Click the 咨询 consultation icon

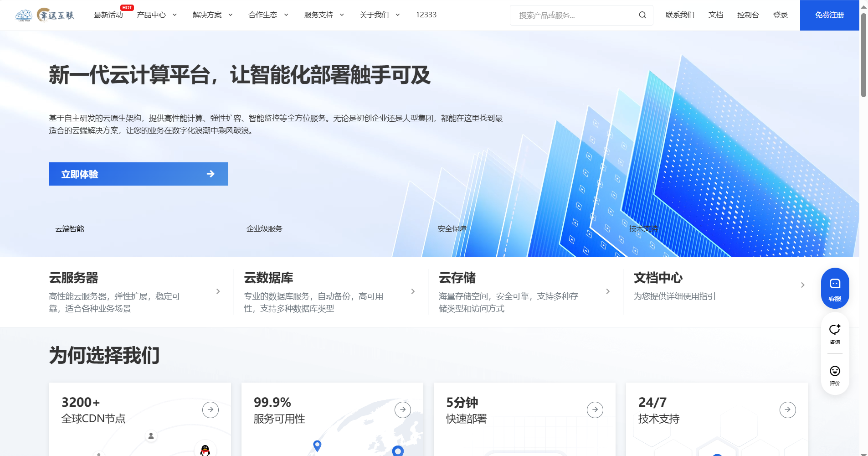pos(835,334)
